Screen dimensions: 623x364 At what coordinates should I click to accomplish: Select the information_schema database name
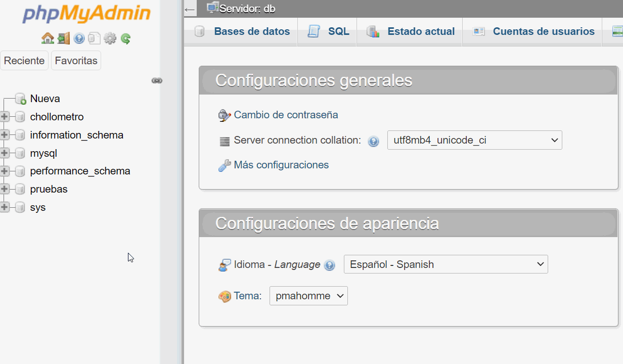coord(77,135)
